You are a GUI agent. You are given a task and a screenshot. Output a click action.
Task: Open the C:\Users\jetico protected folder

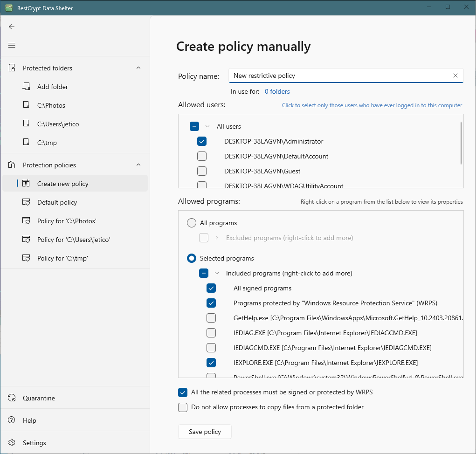(x=75, y=124)
